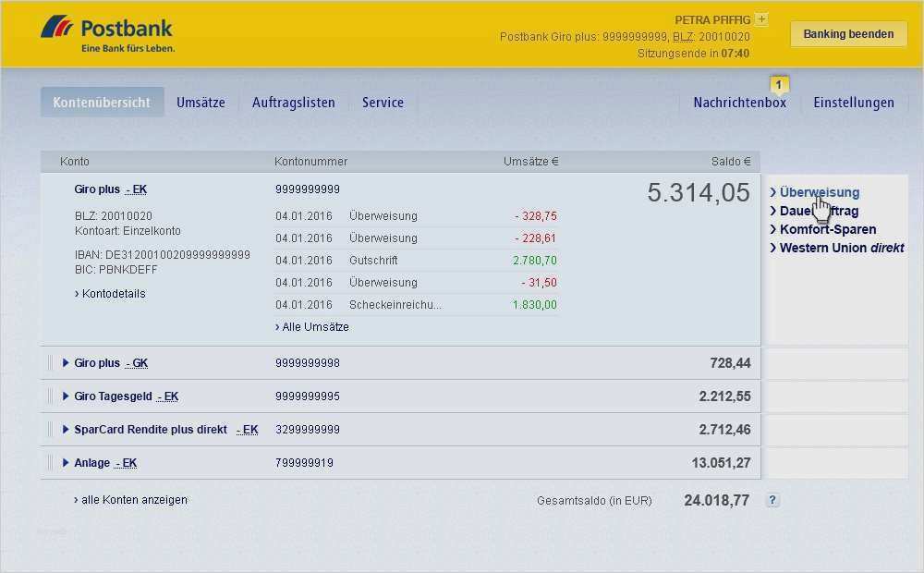Click the plus icon next to PETRA PFIFFIG
Viewport: 924px width, 573px height.
point(761,19)
